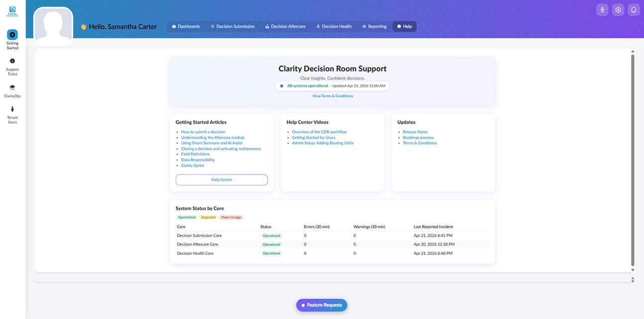Open Terms & Conditions in the Updates card
Screen dimensions: 644x319
[x=420, y=143]
